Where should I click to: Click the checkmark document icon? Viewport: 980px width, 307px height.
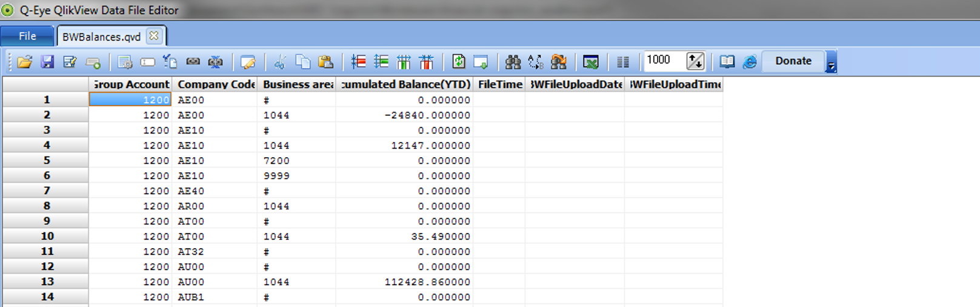pyautogui.click(x=170, y=61)
